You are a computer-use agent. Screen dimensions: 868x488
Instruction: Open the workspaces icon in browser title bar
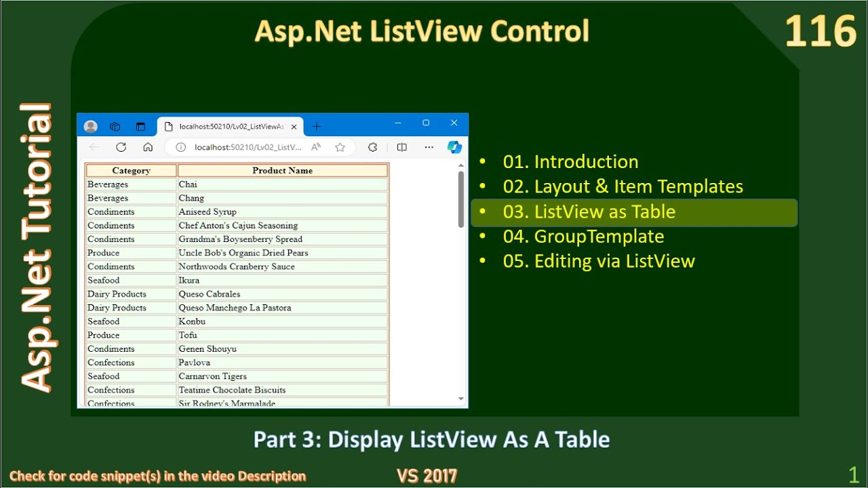115,127
